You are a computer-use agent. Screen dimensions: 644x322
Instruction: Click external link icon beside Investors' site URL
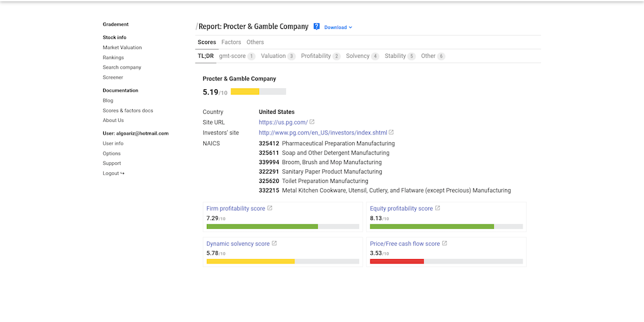(391, 133)
